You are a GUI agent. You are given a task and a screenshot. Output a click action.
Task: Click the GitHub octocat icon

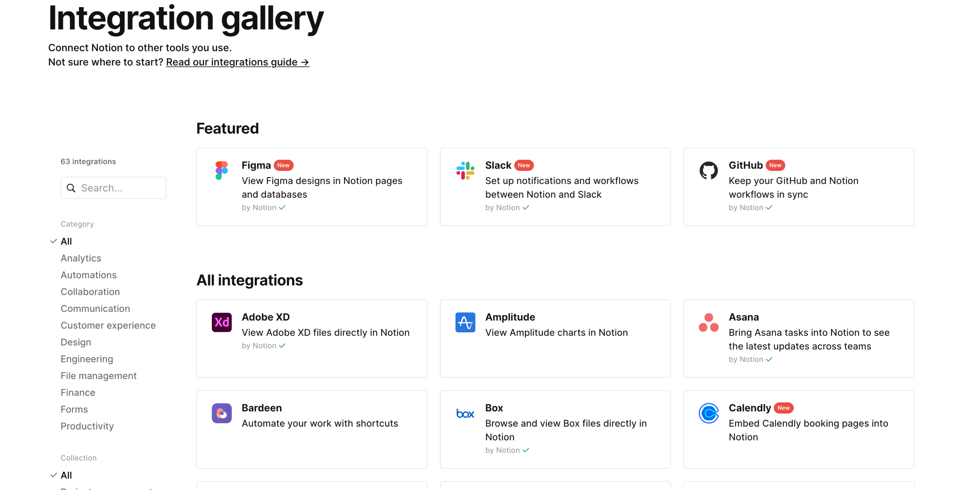pyautogui.click(x=708, y=170)
